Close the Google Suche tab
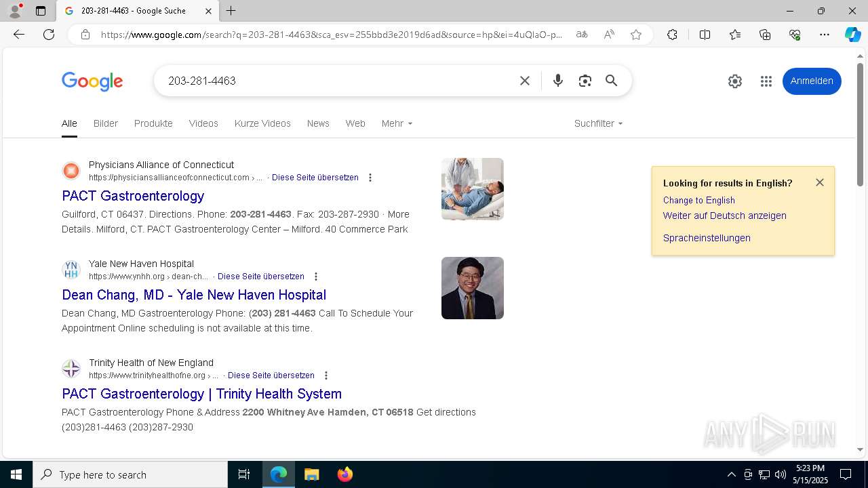The image size is (868, 488). 208,11
